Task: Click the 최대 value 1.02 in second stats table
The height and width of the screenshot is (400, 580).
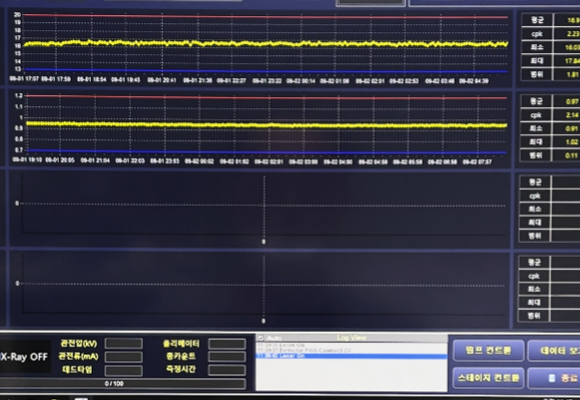Action: (572, 142)
